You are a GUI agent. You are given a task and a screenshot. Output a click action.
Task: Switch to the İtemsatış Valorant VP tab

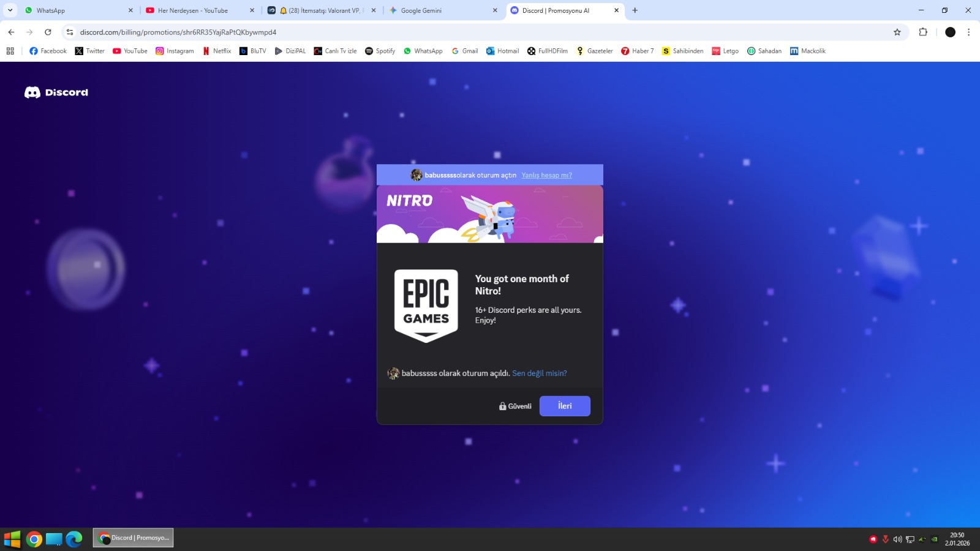(x=322, y=10)
